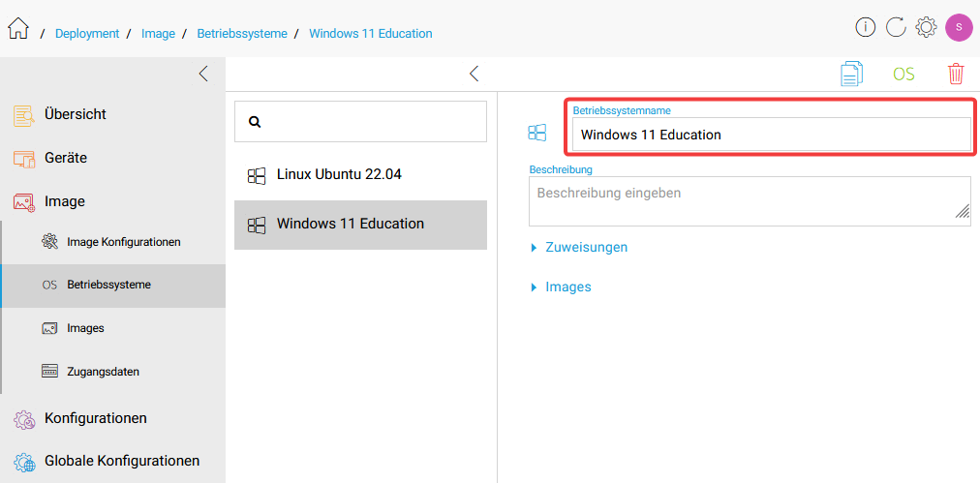
Task: Click the Betriebssystemname input field
Action: point(771,135)
